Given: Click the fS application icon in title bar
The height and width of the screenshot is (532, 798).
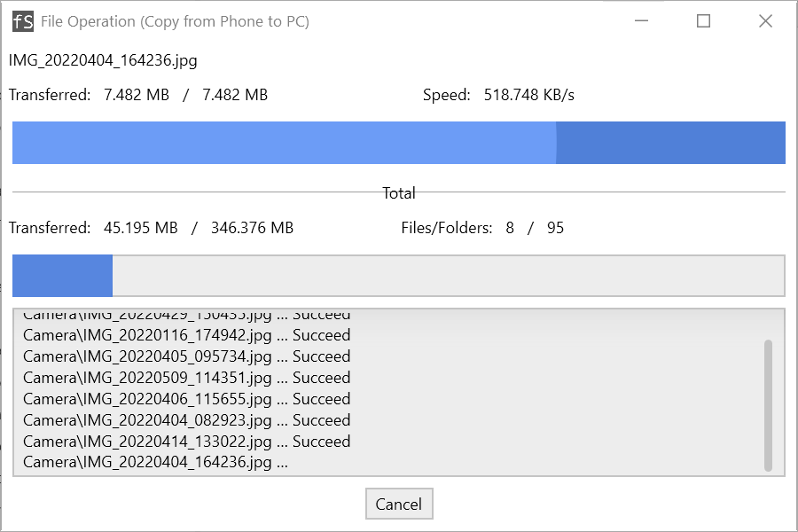Looking at the screenshot, I should point(23,21).
